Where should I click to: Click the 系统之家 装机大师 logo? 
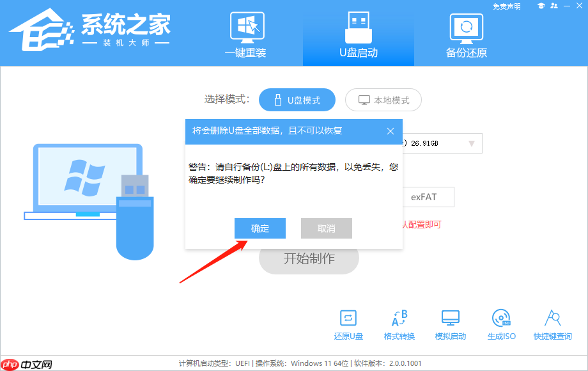(89, 32)
